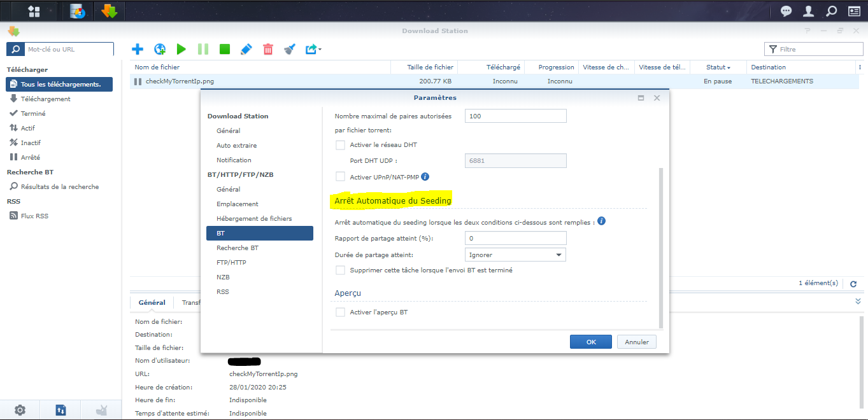
Task: Focus the 'Mot-clé ou URL' search field
Action: point(69,49)
